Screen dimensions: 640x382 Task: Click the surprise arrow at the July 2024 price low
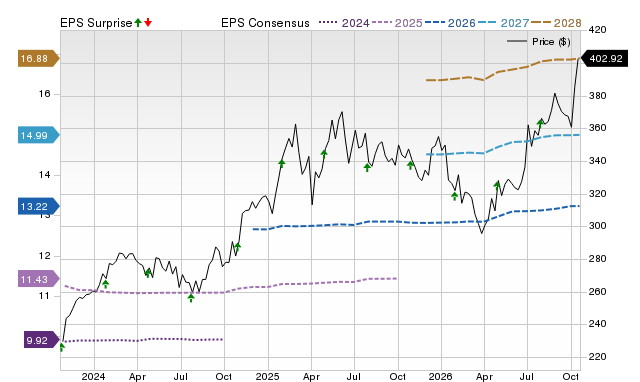(191, 298)
